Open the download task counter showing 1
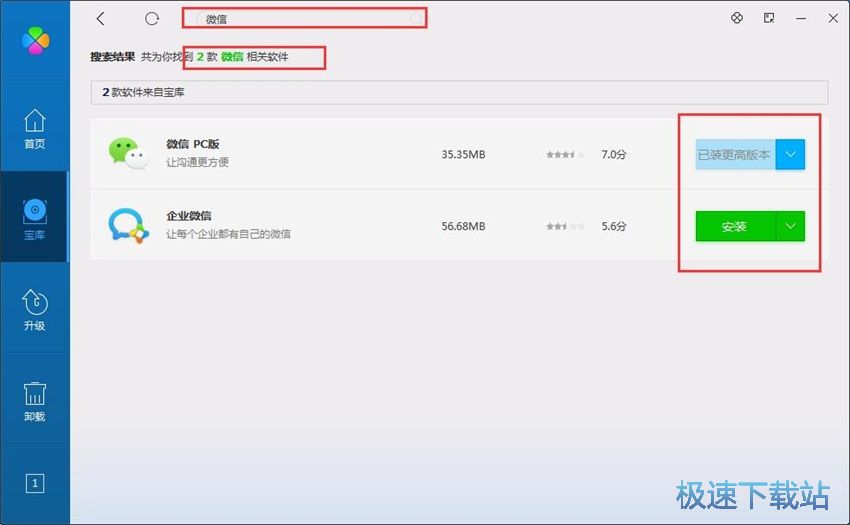The image size is (850, 525). click(x=35, y=483)
